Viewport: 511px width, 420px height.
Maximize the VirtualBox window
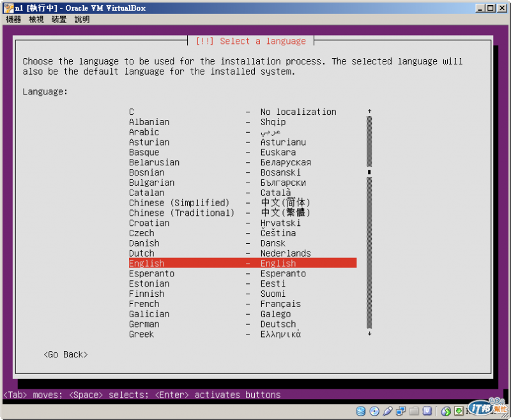(x=491, y=8)
